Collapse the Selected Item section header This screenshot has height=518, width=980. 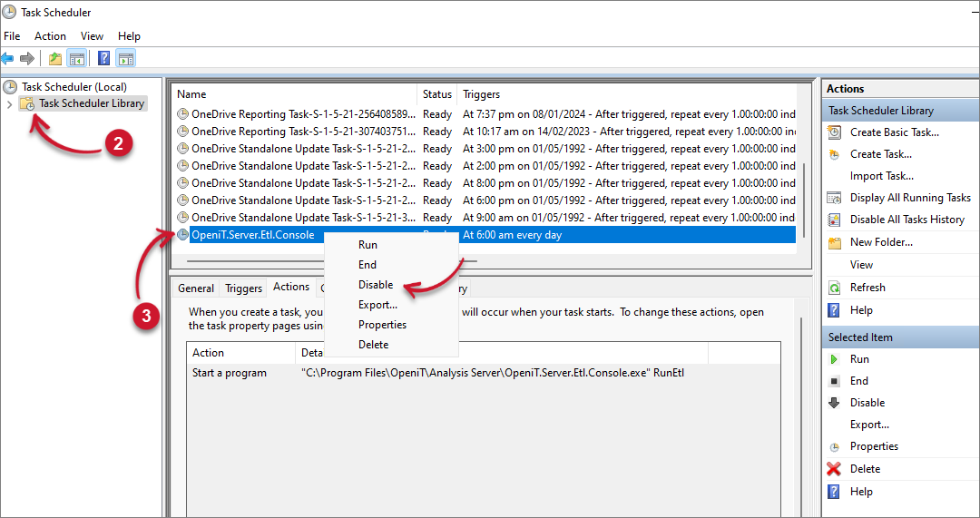[900, 337]
